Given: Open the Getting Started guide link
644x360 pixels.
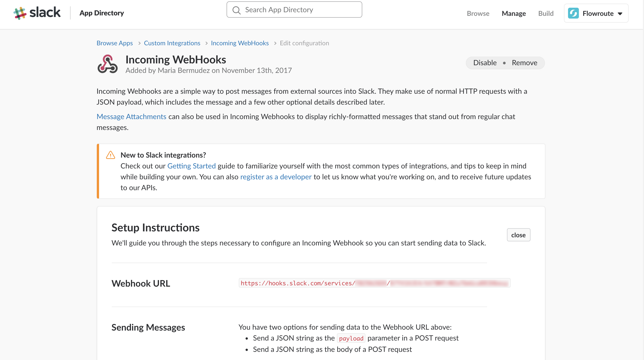Looking at the screenshot, I should pos(192,166).
